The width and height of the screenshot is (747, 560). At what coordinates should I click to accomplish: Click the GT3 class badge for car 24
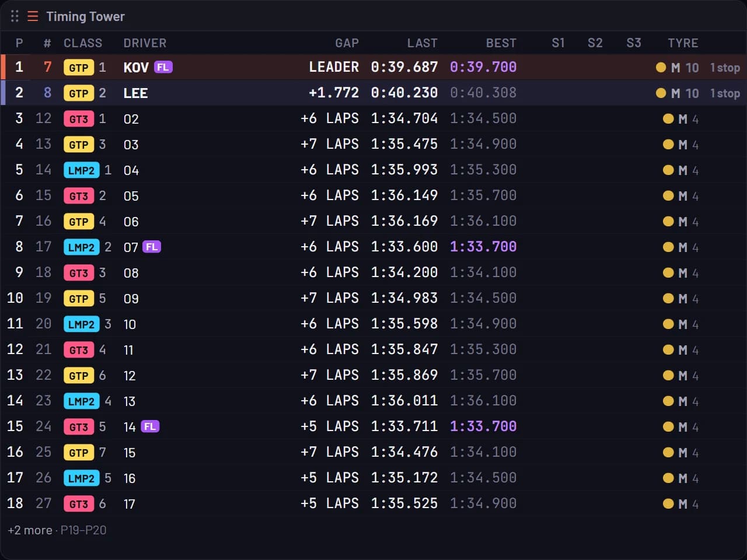pyautogui.click(x=79, y=427)
